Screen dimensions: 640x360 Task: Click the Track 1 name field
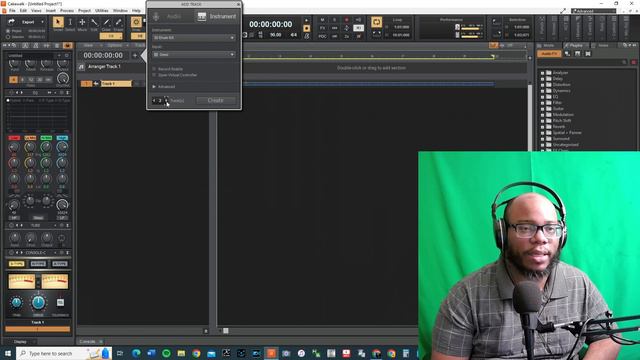pos(116,84)
